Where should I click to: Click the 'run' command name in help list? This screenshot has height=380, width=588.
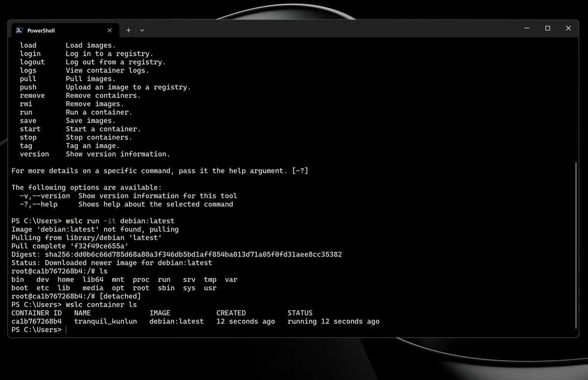26,112
